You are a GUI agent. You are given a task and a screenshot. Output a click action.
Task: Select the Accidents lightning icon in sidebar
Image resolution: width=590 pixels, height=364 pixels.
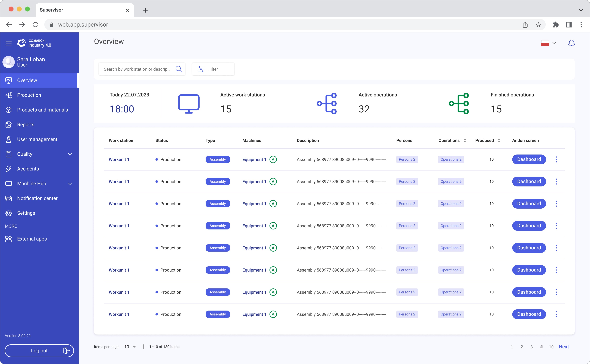pyautogui.click(x=9, y=169)
